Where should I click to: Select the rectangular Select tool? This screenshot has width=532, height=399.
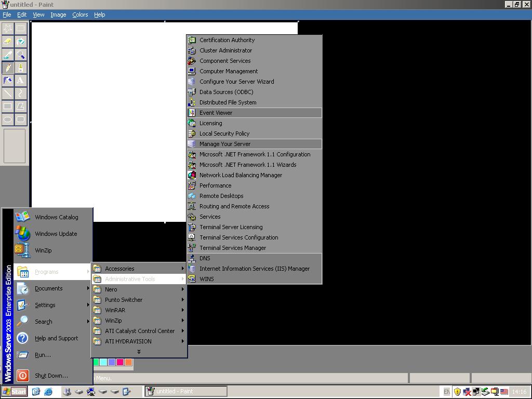point(20,29)
